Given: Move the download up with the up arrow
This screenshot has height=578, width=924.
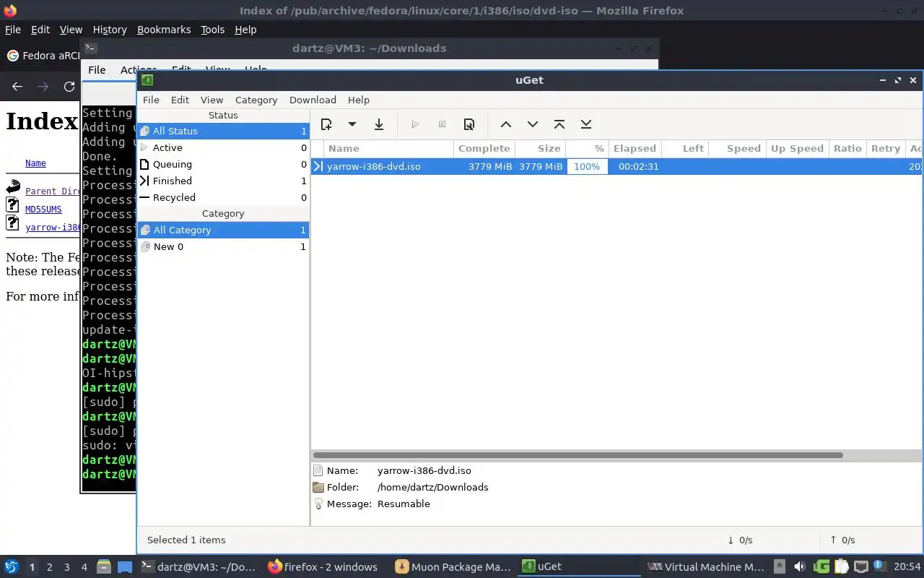Looking at the screenshot, I should [x=506, y=124].
